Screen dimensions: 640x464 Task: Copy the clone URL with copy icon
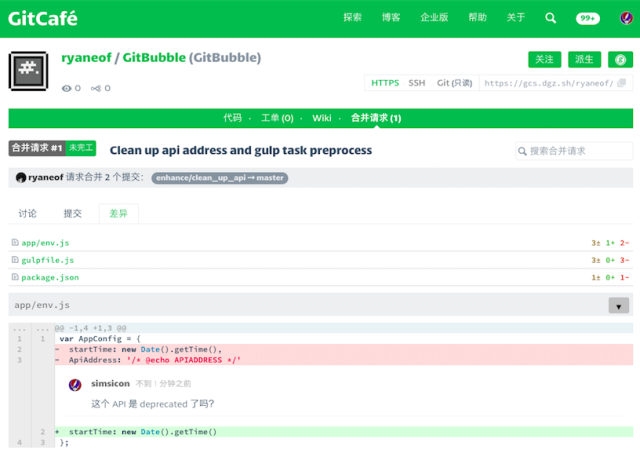tap(621, 83)
